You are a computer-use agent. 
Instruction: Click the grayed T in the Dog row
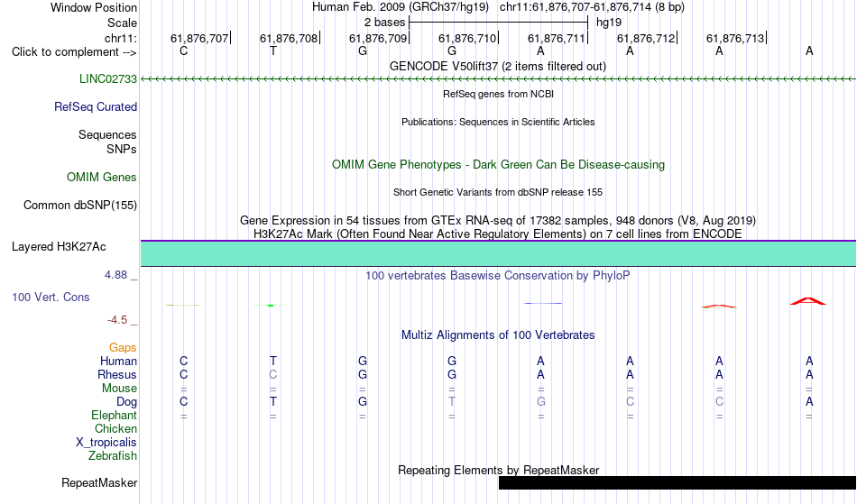(x=451, y=401)
